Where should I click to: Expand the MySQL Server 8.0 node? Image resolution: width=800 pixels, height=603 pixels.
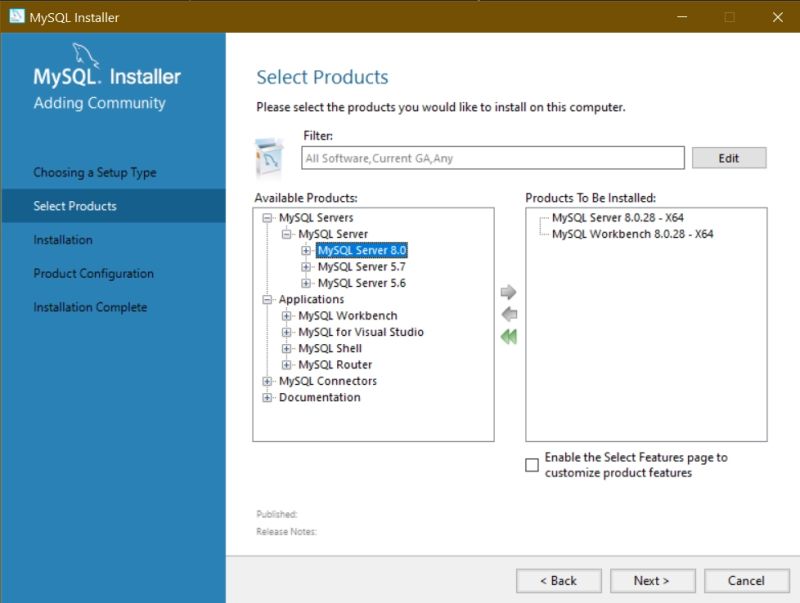306,250
